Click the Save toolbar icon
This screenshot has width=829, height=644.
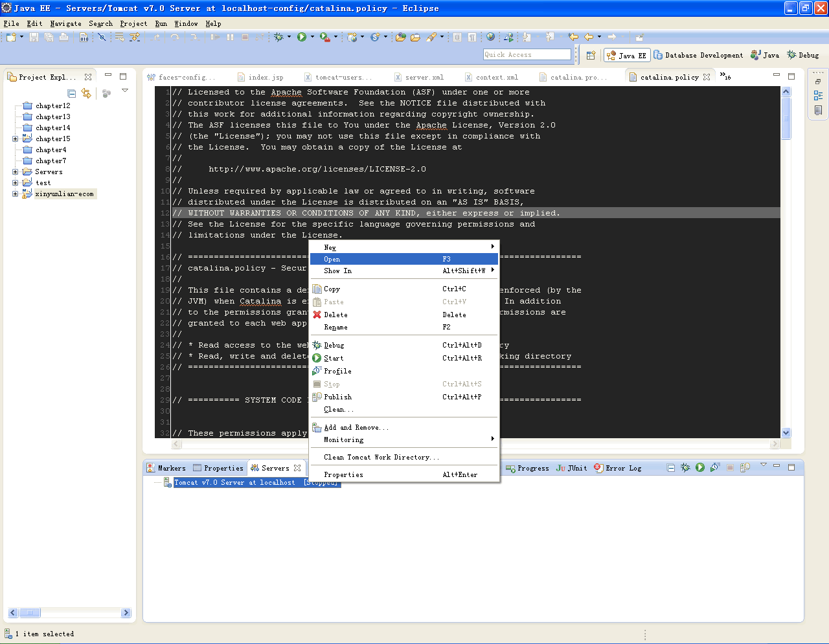pos(34,38)
